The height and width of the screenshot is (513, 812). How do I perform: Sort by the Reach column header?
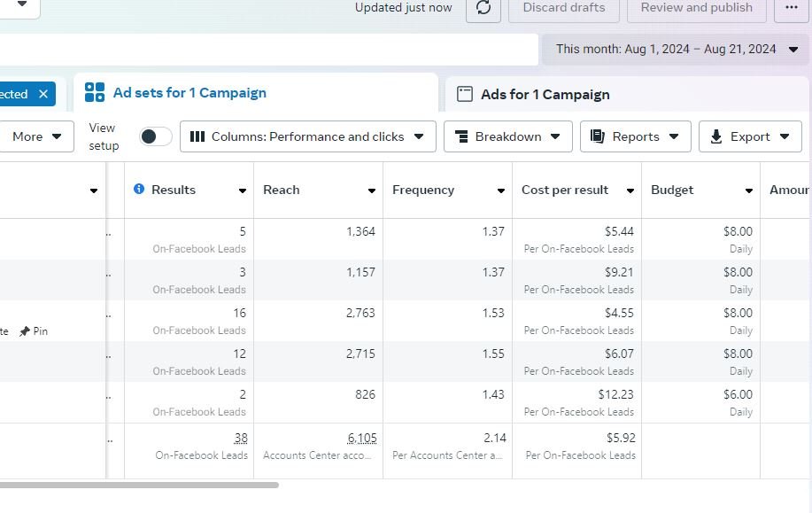[282, 190]
